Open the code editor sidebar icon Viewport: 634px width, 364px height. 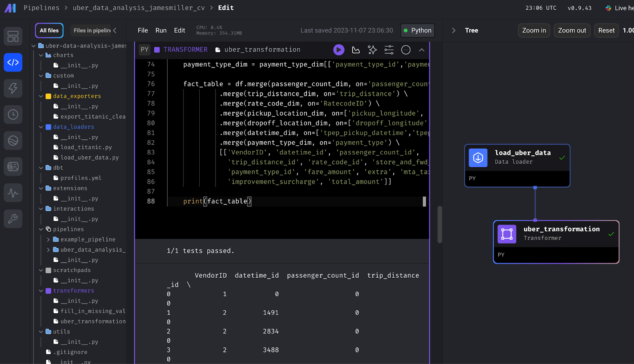13,63
